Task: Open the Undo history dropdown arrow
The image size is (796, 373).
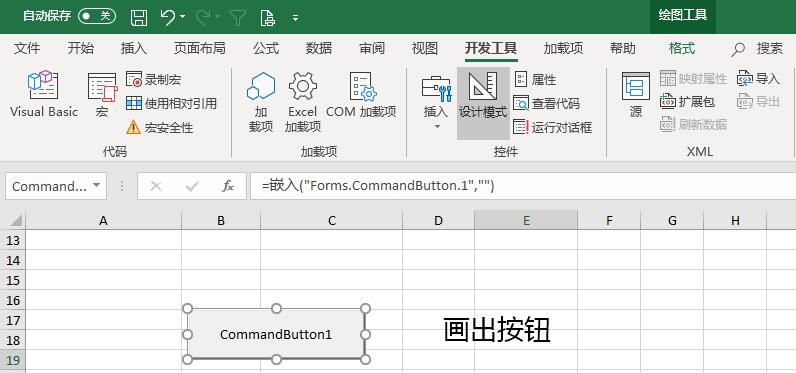Action: click(183, 17)
